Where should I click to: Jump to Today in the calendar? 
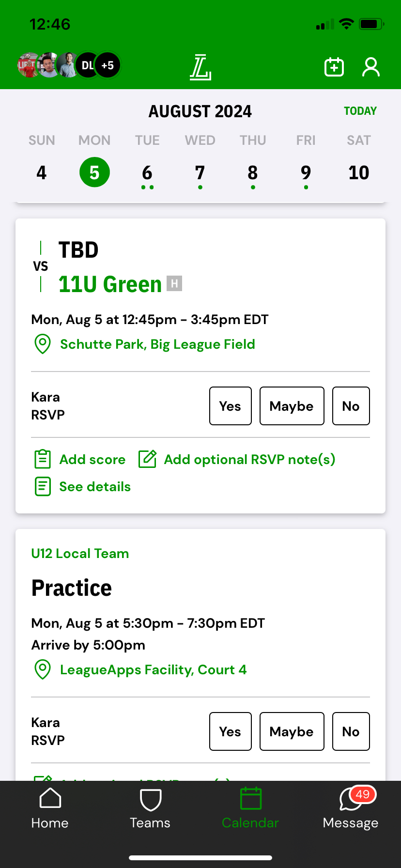[x=360, y=111]
